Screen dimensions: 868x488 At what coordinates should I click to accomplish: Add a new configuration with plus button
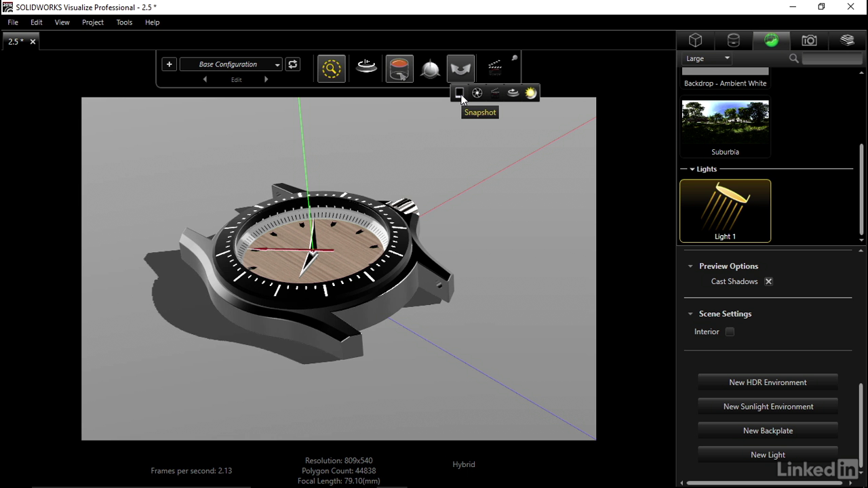click(169, 64)
